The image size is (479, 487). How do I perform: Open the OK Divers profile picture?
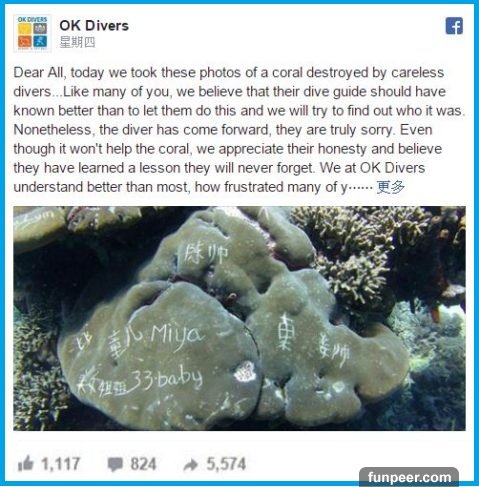[33, 33]
